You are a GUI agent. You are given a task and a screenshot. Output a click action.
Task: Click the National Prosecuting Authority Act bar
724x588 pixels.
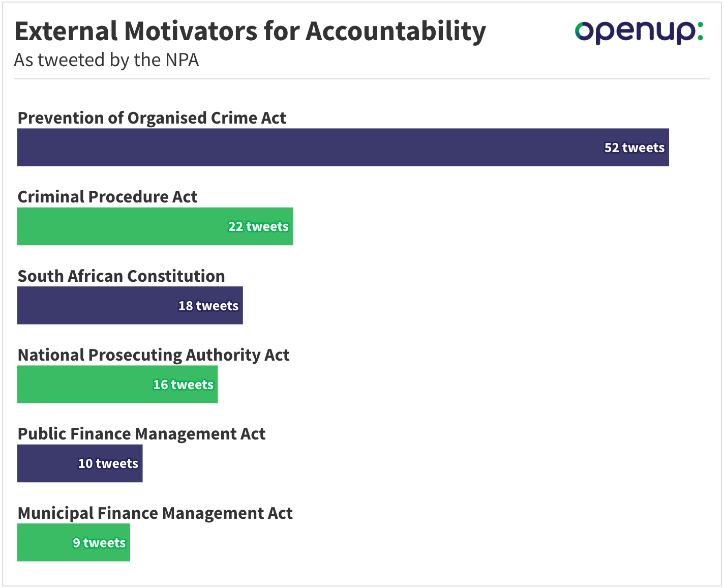tap(117, 385)
